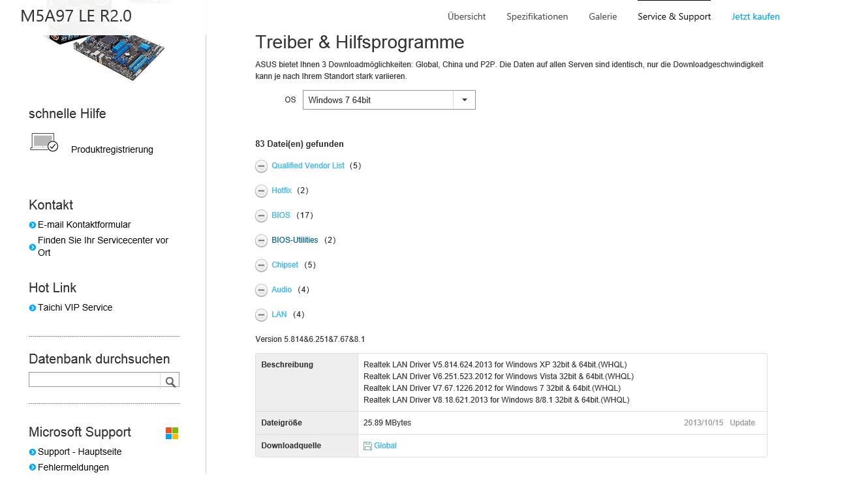Screen dimensions: 868x492
Task: Open the Taichi VIP Service link
Action: [x=75, y=307]
